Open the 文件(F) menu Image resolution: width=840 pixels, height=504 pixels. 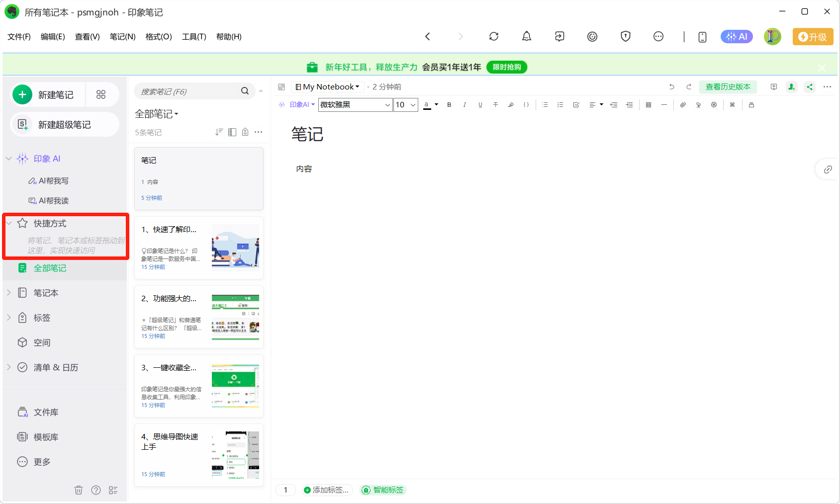19,37
